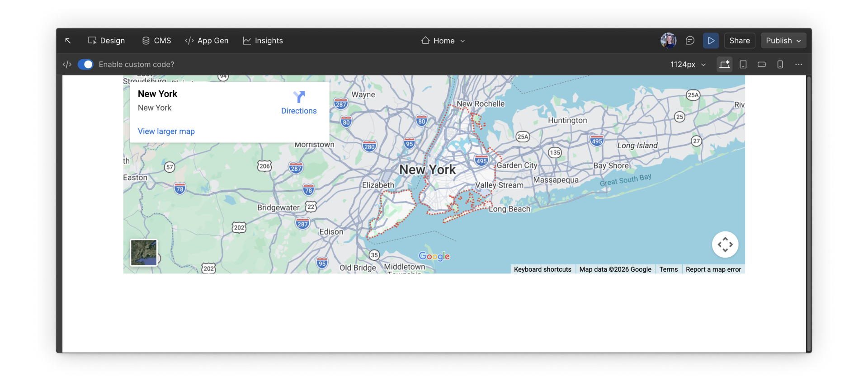Click the Bridgewater map label
This screenshot has height=381, width=868.
278,208
